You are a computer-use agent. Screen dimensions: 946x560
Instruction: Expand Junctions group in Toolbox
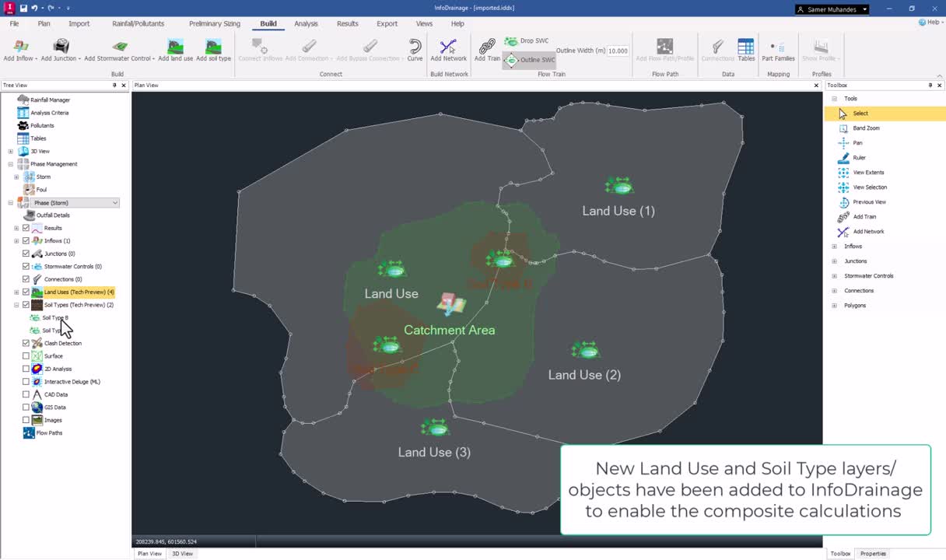(835, 261)
